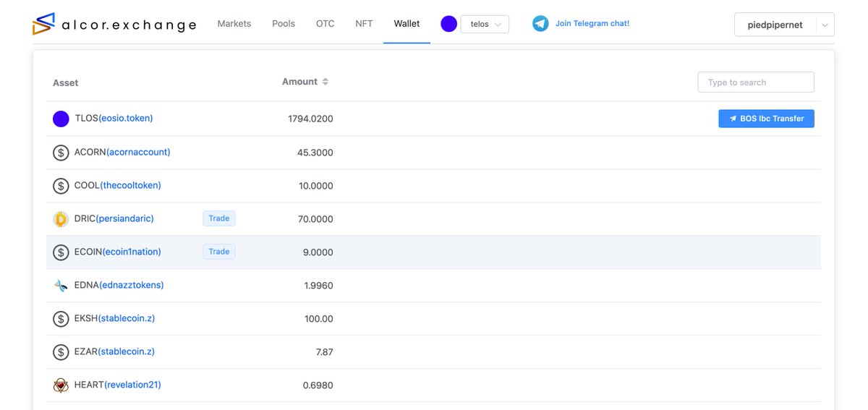Open the acornaccount contract link
This screenshot has height=410, width=868.
[138, 152]
